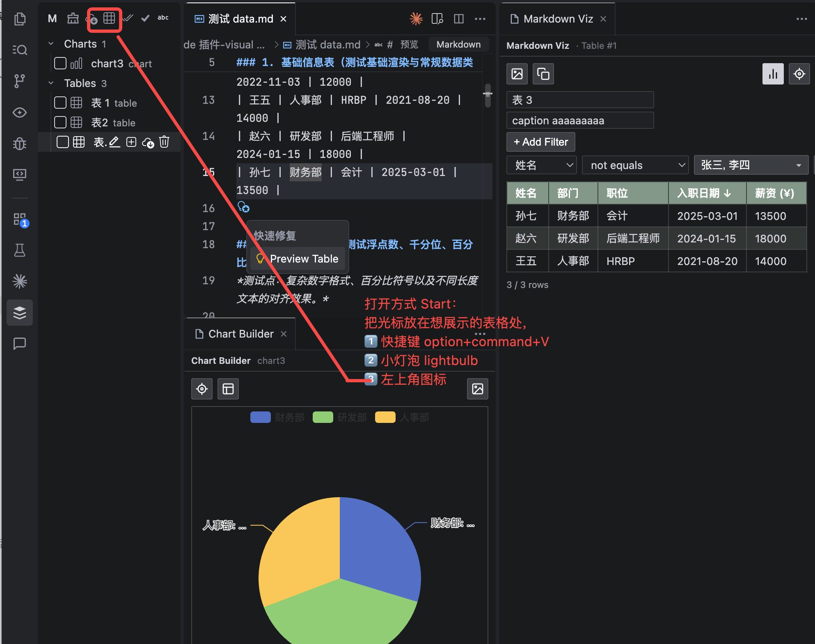The image size is (815, 644).
Task: Click the double checkmark icon in sidebar toolbar
Action: click(128, 18)
